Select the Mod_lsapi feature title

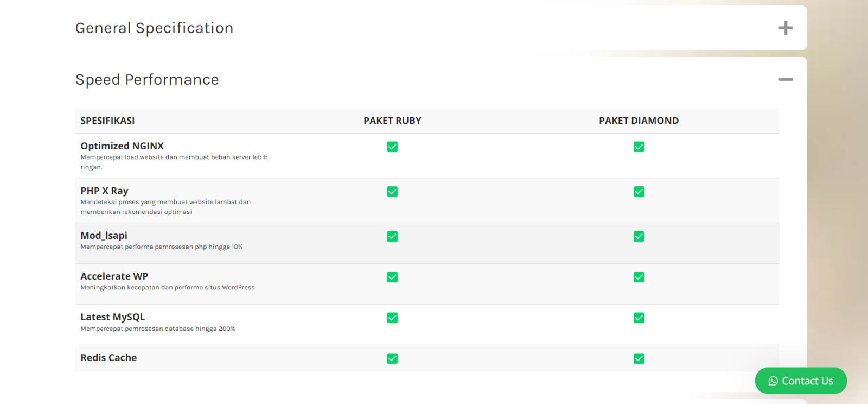click(104, 236)
